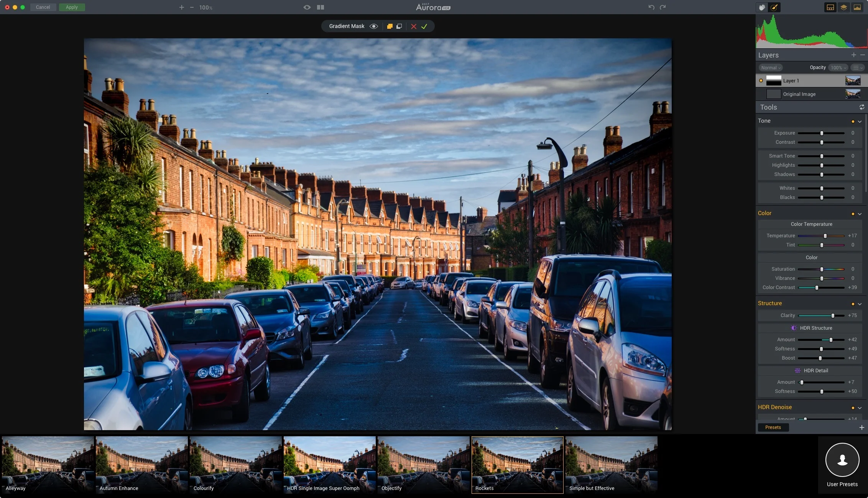Click the undo arrow icon
The height and width of the screenshot is (498, 868).
[x=651, y=7]
